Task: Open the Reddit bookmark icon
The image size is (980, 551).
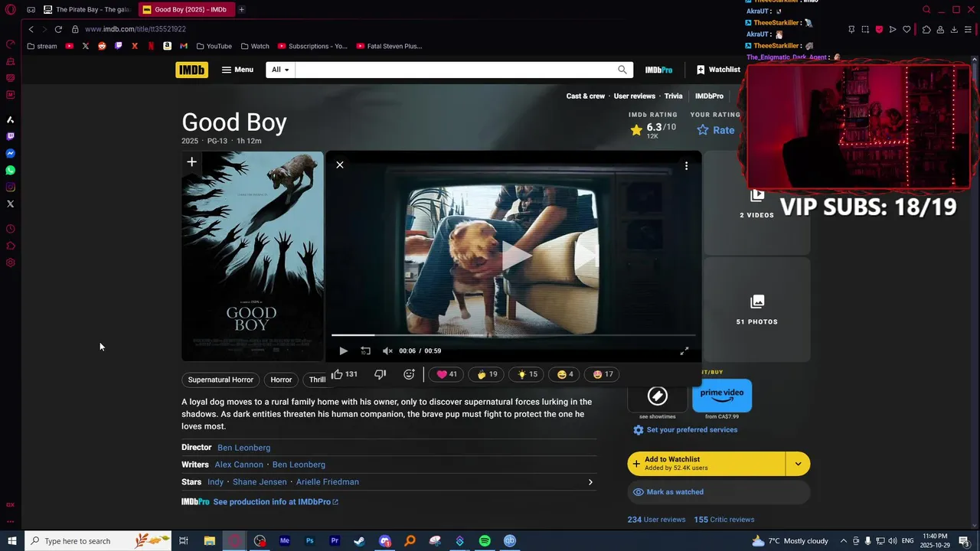Action: click(102, 46)
